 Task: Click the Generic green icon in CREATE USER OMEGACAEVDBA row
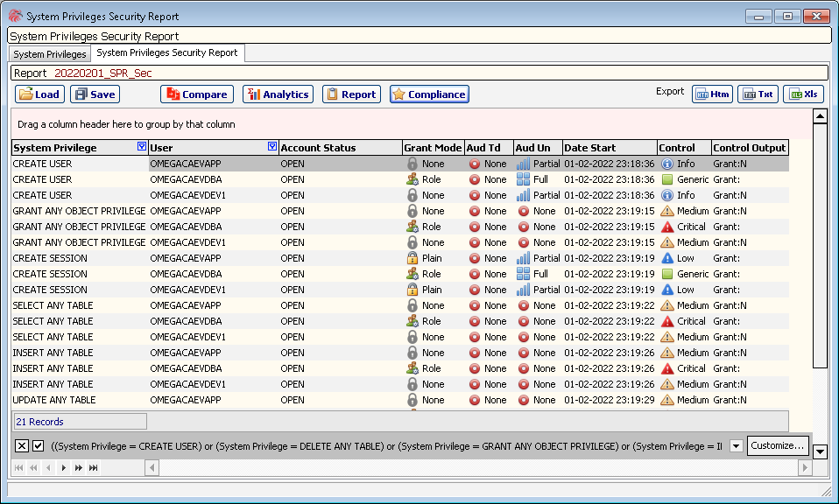pos(666,179)
